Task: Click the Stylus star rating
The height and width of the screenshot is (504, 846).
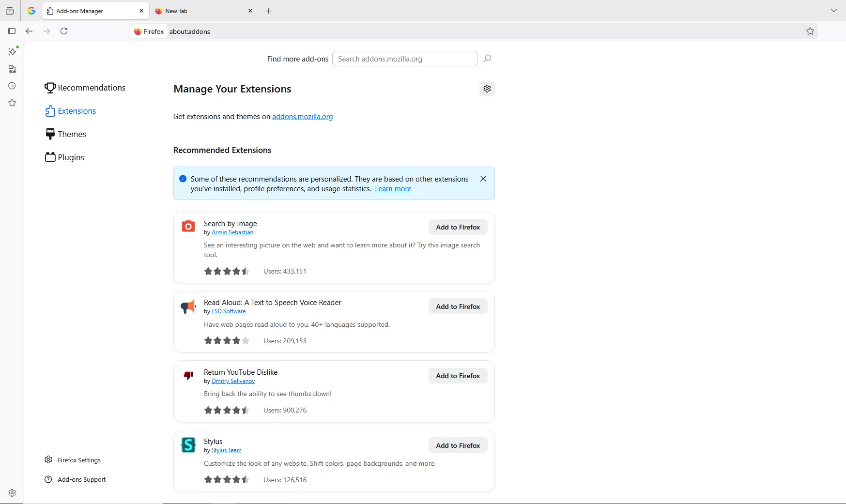Action: click(x=227, y=480)
